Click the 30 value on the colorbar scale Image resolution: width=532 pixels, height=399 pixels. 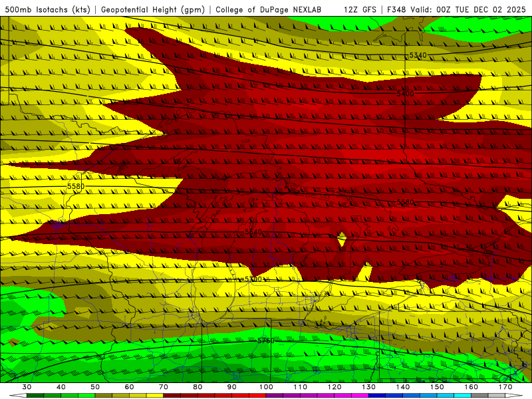click(27, 387)
